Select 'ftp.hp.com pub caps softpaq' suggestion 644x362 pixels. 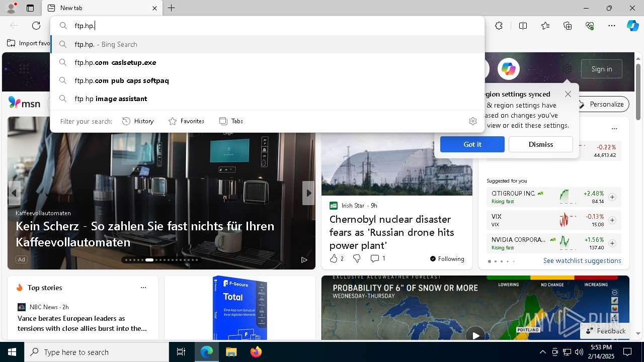click(x=267, y=80)
